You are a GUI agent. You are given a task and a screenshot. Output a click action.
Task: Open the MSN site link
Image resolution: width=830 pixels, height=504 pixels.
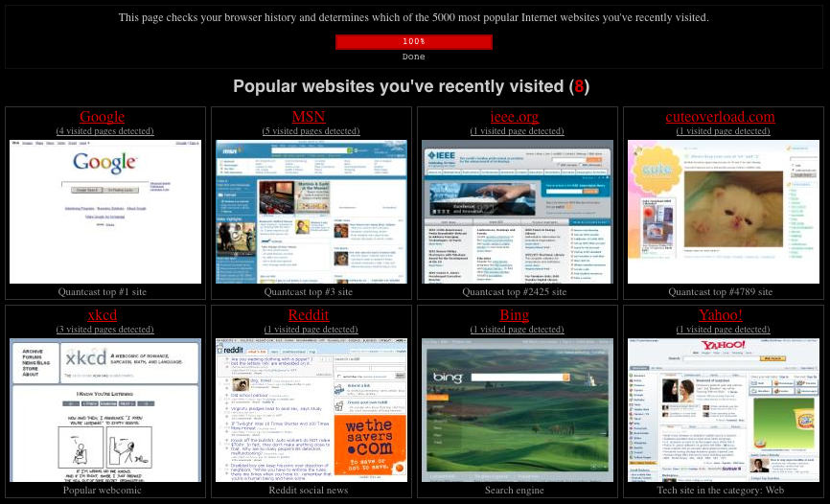pyautogui.click(x=309, y=117)
